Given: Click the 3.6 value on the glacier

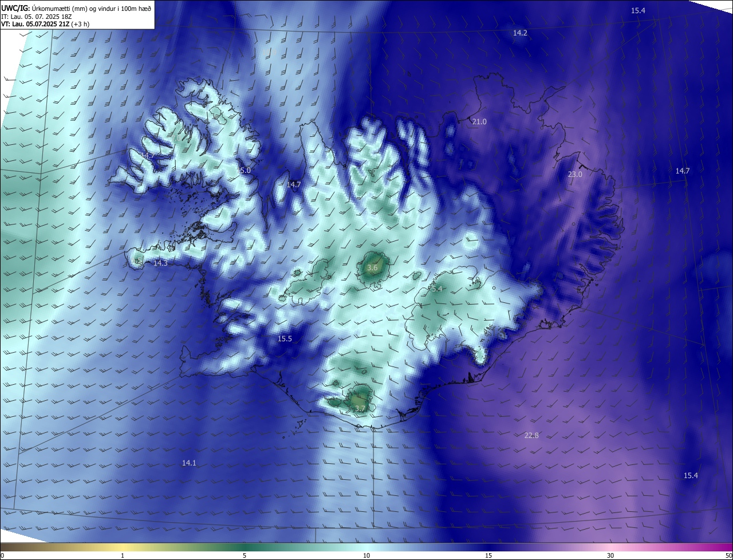Looking at the screenshot, I should [x=372, y=268].
